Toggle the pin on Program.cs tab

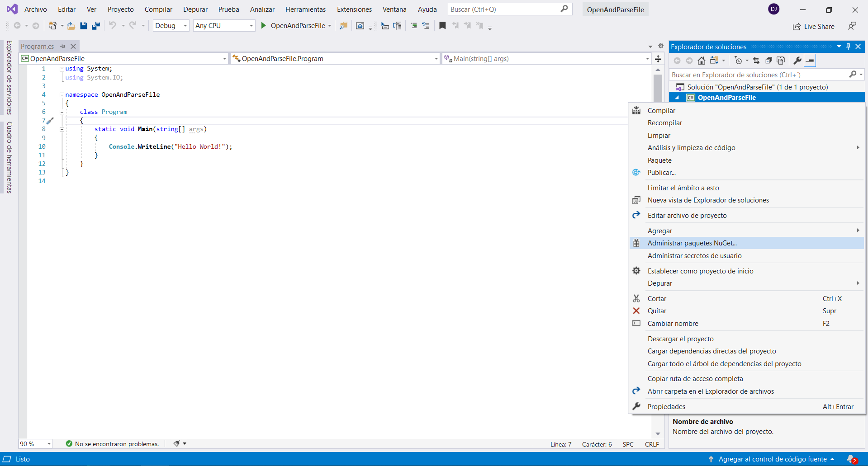click(x=63, y=46)
